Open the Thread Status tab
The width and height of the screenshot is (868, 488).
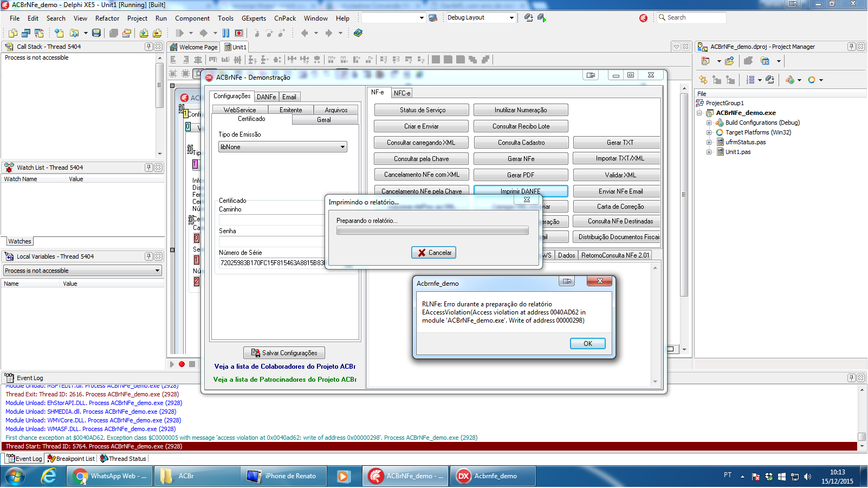pyautogui.click(x=123, y=459)
